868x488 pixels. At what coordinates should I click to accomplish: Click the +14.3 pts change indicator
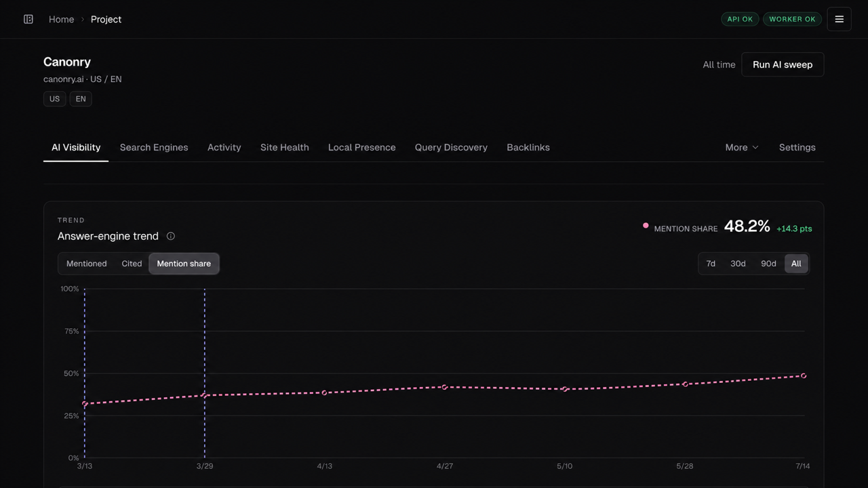794,228
